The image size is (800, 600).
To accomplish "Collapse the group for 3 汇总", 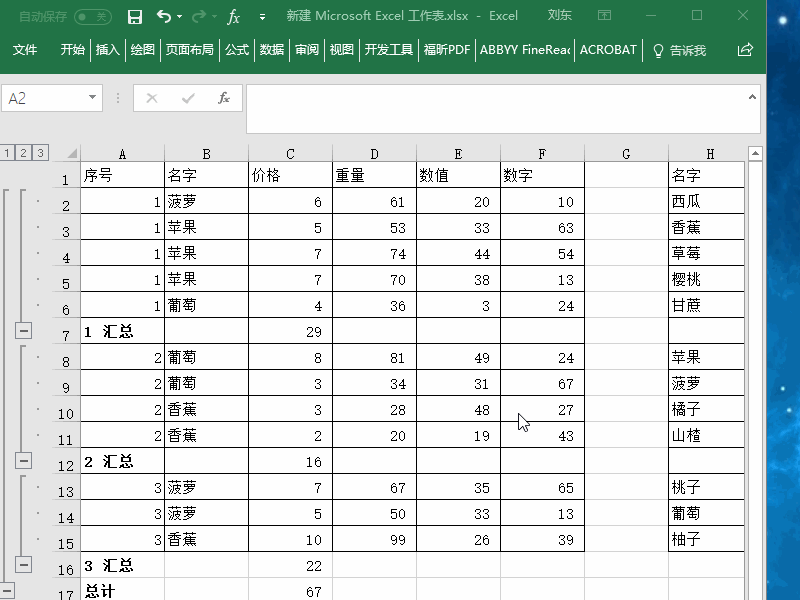I will 23,565.
